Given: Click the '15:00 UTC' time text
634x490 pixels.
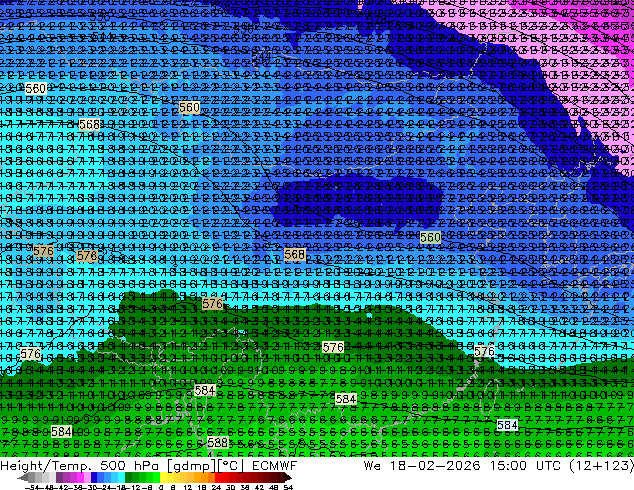Looking at the screenshot, I should click(525, 466).
